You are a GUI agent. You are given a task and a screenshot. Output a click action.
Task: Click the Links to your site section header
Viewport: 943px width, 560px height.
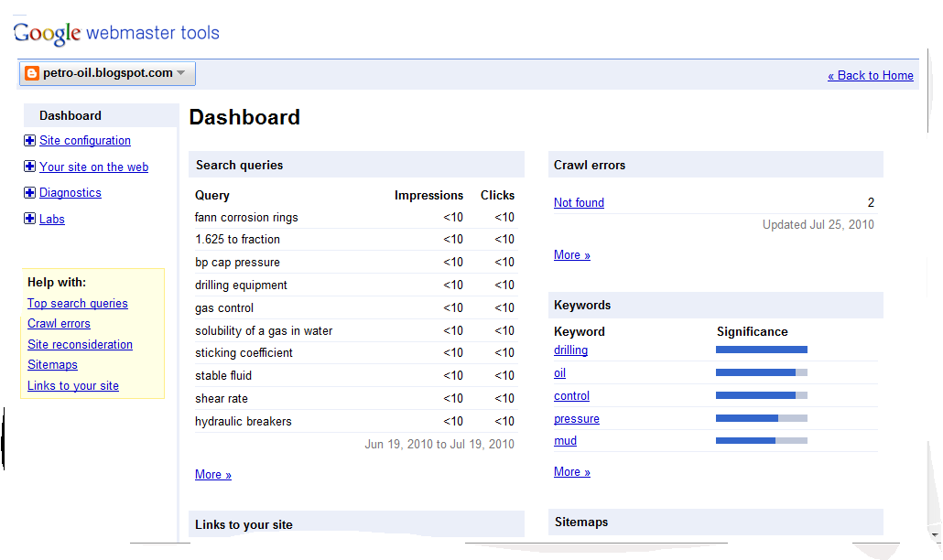[356, 524]
